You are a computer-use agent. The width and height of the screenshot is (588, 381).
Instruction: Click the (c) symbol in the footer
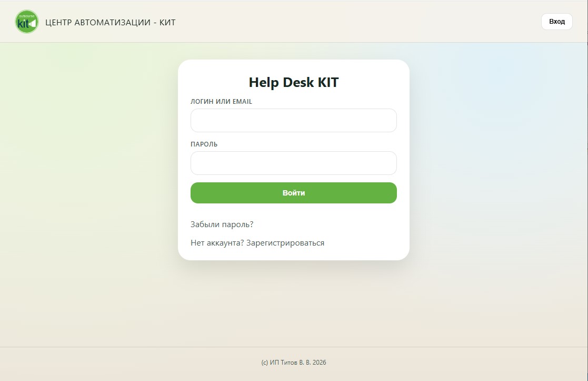click(264, 363)
